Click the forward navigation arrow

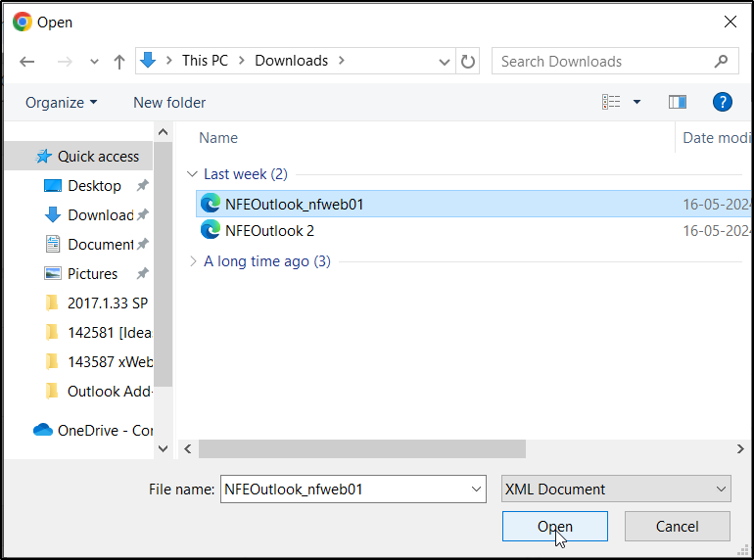[x=65, y=62]
